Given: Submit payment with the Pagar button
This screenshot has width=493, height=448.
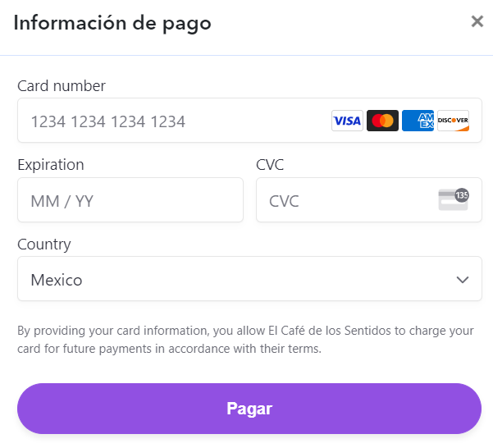Looking at the screenshot, I should 249,409.
